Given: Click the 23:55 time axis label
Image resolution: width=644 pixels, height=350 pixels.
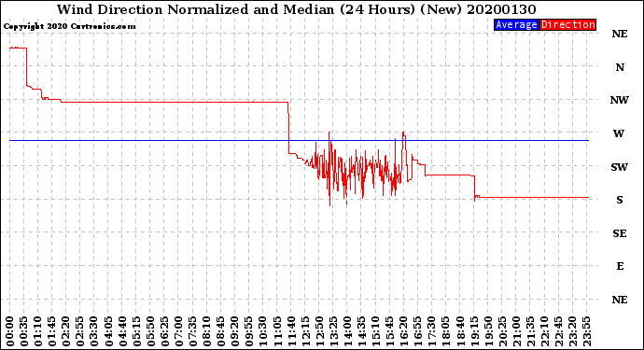Looking at the screenshot, I should click(586, 331).
